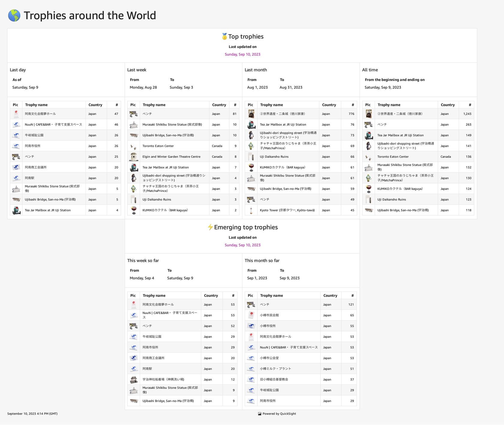Click the Trophies around the World title
Screen dimensions: 504x425
tap(90, 15)
